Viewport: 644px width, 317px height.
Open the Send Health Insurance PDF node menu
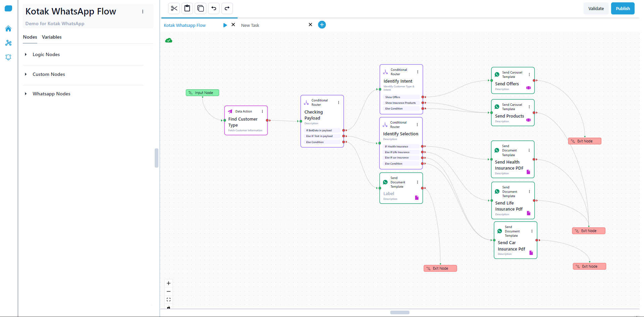tap(529, 150)
